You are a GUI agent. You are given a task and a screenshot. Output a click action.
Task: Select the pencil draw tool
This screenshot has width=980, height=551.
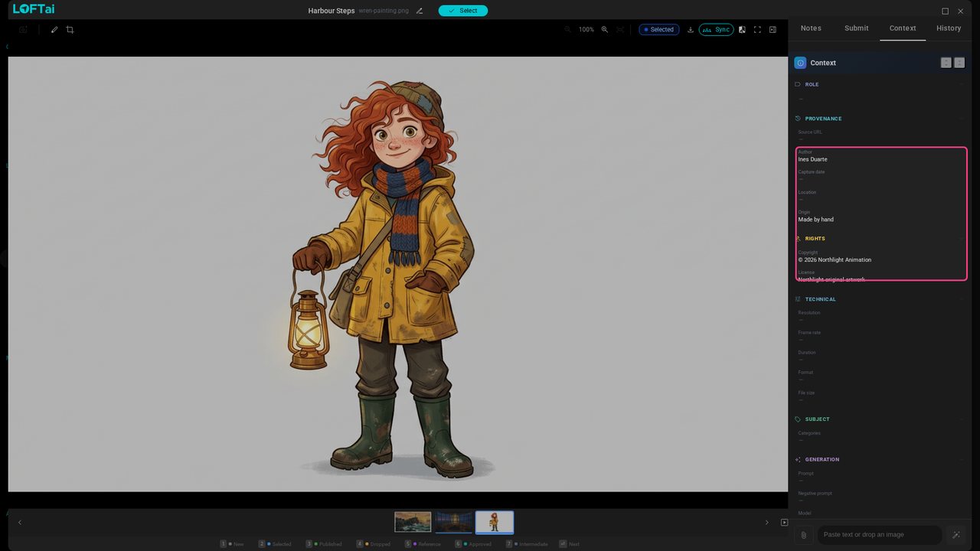click(54, 30)
